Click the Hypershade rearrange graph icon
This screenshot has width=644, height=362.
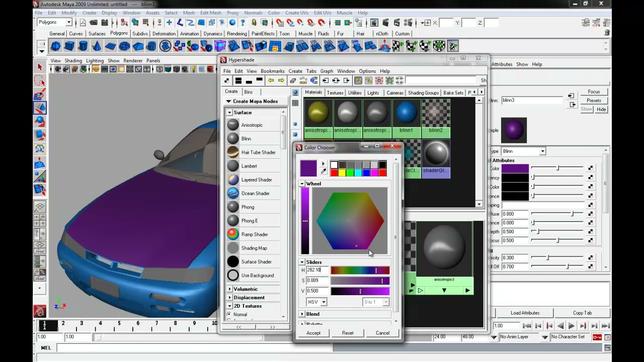point(303,80)
